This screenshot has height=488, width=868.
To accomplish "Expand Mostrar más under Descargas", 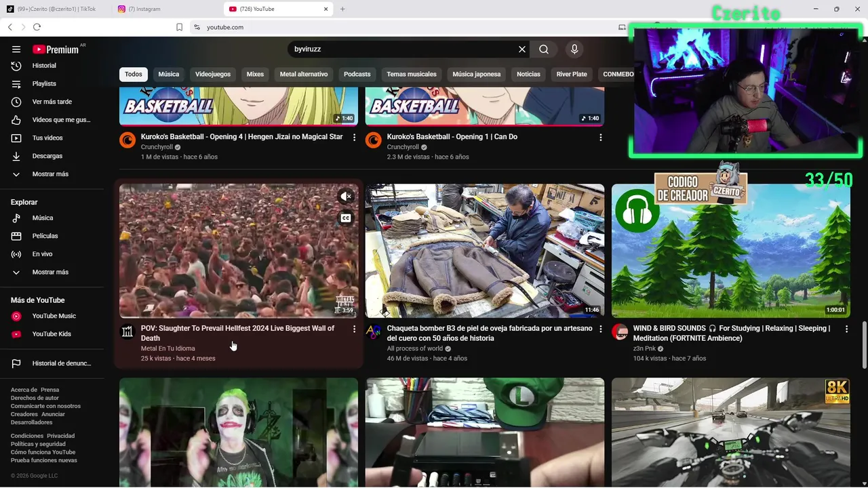I will [x=52, y=174].
